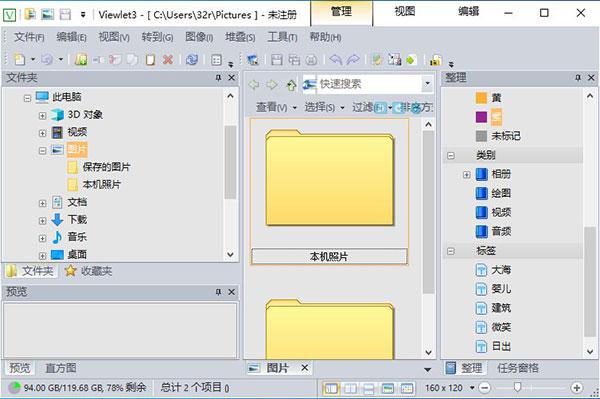Screen dimensions: 600x399
Task: Pin the 整理 panel
Action: [578, 78]
